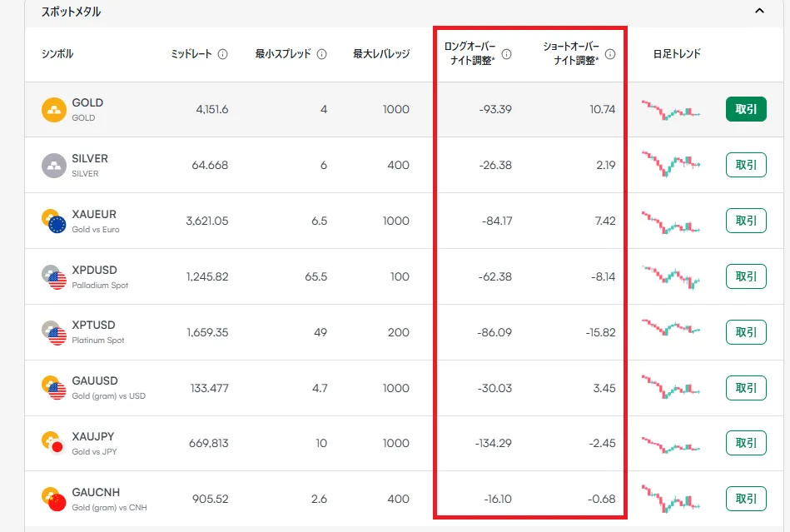
Task: Select the XAUEUR symbol name
Action: click(x=94, y=214)
